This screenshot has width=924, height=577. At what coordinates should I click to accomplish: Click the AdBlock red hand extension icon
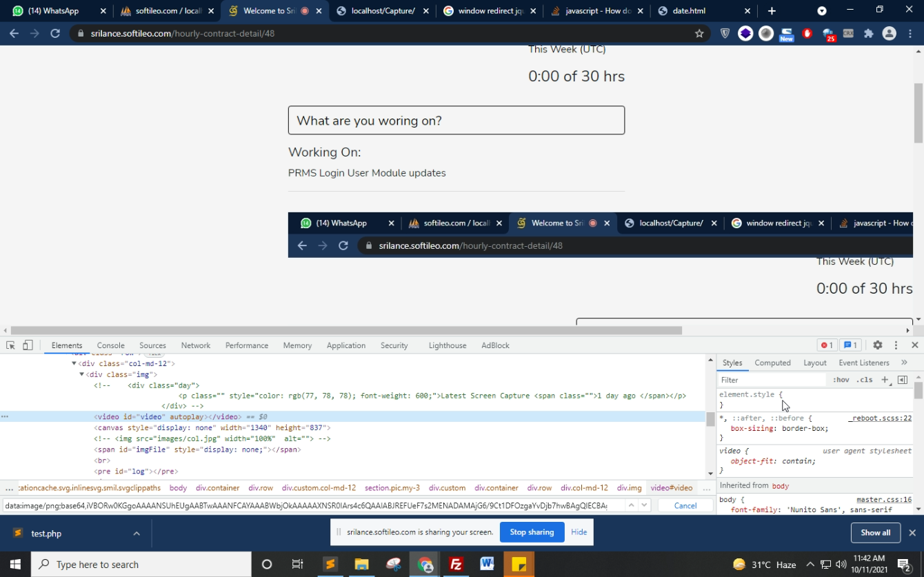[x=807, y=33]
